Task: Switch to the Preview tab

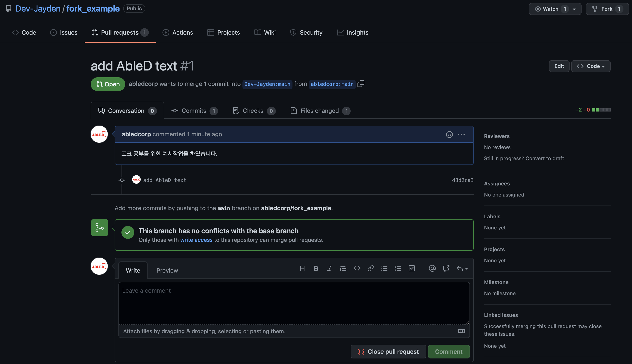Action: [167, 270]
